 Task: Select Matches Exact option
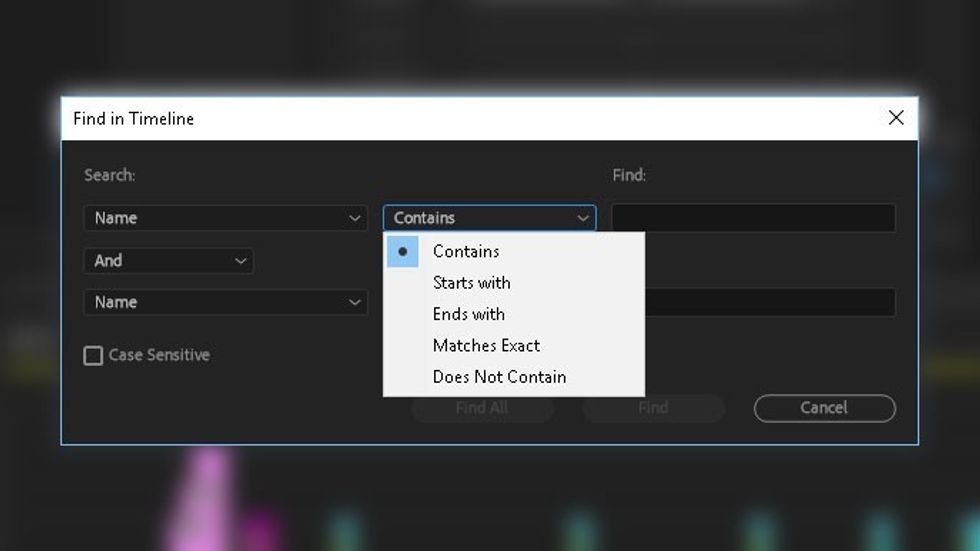click(514, 345)
